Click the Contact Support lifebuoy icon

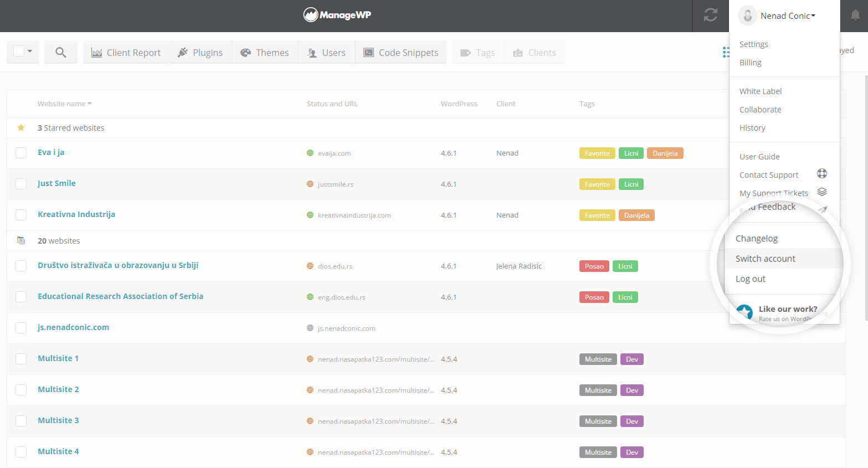822,174
